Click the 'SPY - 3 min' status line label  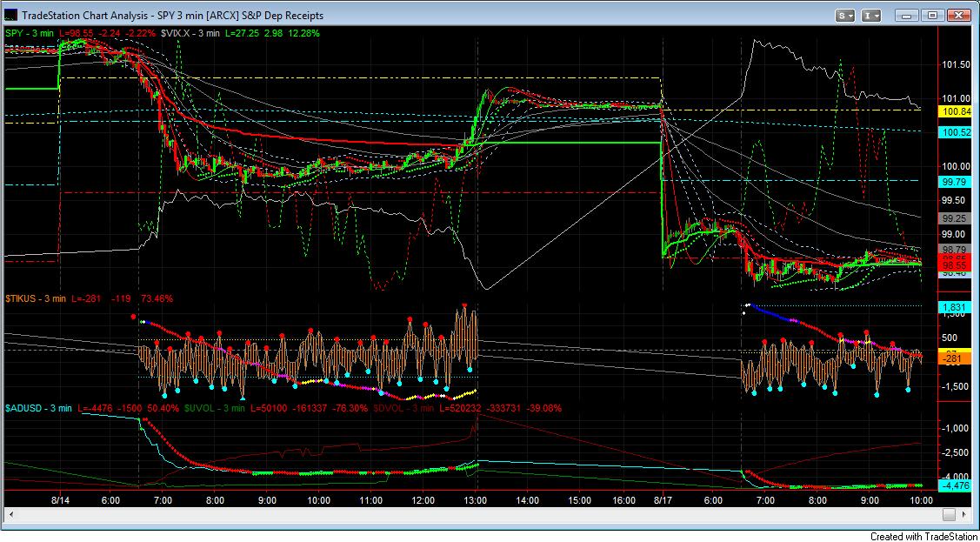30,32
